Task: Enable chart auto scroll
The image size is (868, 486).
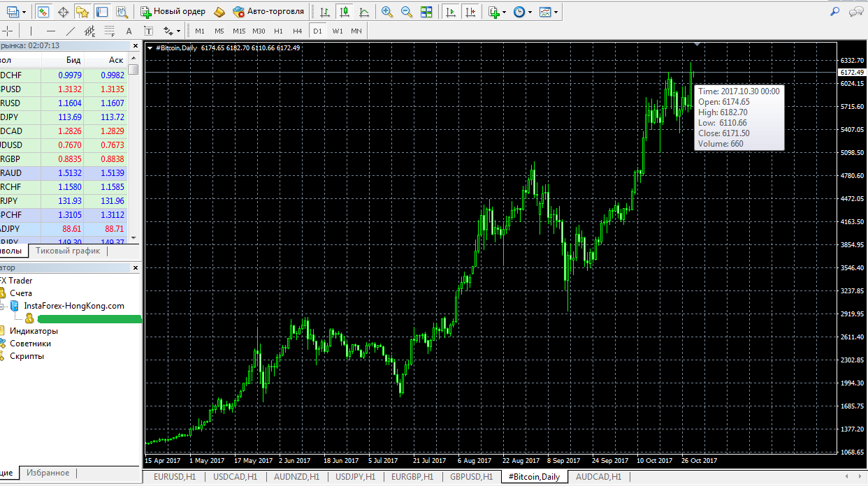Action: pyautogui.click(x=451, y=12)
